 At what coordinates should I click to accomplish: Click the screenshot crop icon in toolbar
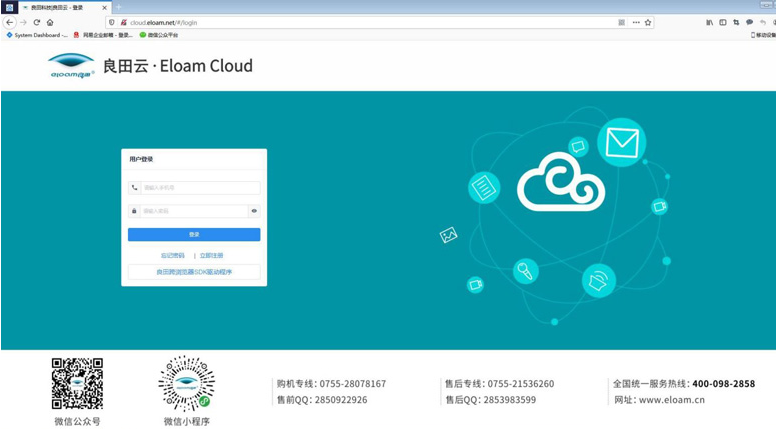click(736, 22)
